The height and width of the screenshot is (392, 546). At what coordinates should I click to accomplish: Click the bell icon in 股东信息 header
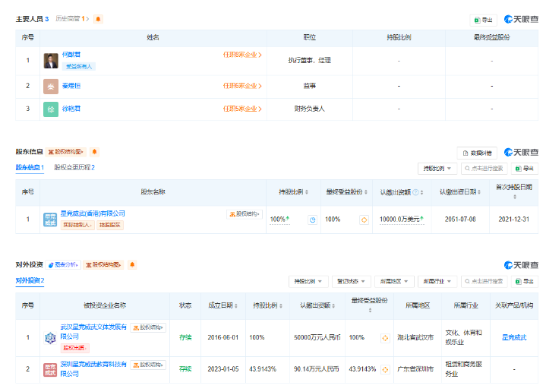pyautogui.click(x=95, y=152)
